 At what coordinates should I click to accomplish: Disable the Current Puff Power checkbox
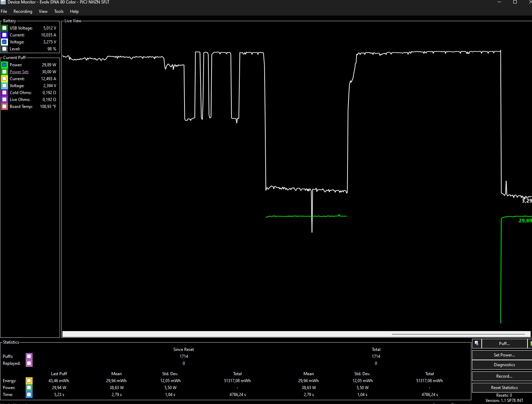(x=5, y=65)
